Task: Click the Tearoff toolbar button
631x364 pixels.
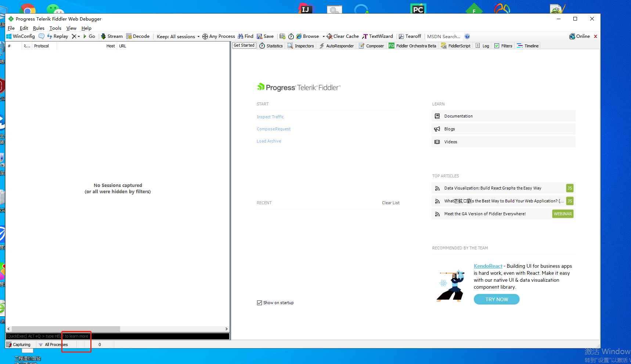Action: pos(410,36)
